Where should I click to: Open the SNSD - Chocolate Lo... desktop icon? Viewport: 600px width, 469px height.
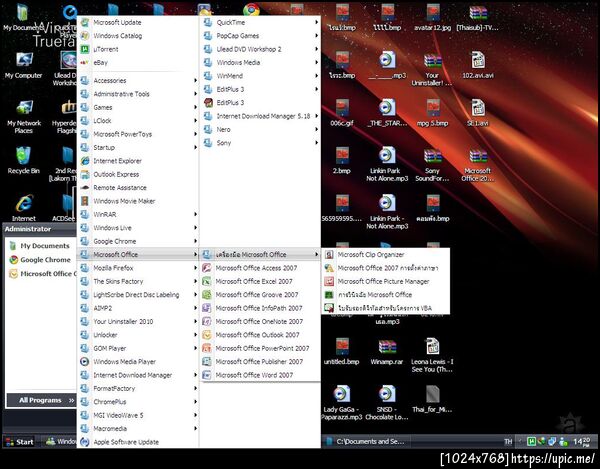tap(386, 402)
